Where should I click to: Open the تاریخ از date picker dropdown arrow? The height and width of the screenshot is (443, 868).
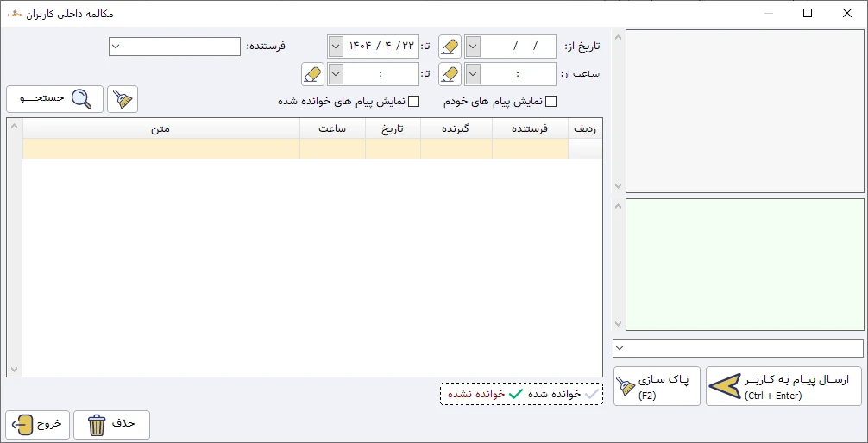pos(472,47)
